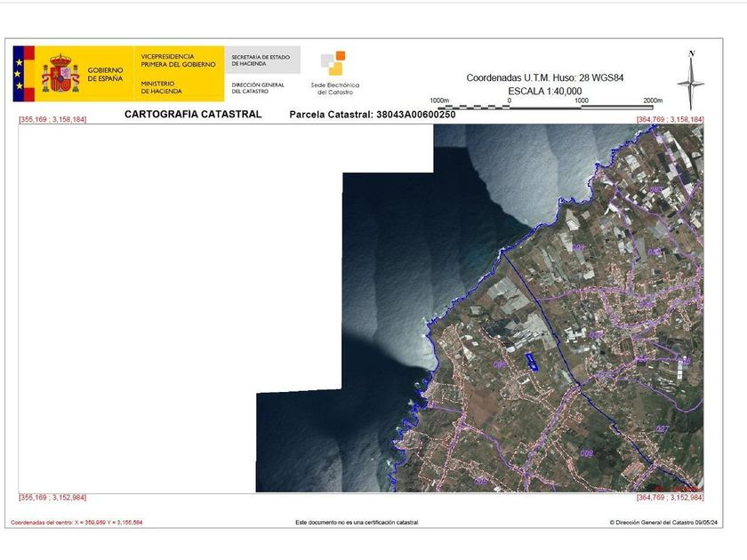The image size is (747, 560).
Task: Click bottom-right coordinate label [364,769 ; 3,152,984]
Action: [x=670, y=498]
